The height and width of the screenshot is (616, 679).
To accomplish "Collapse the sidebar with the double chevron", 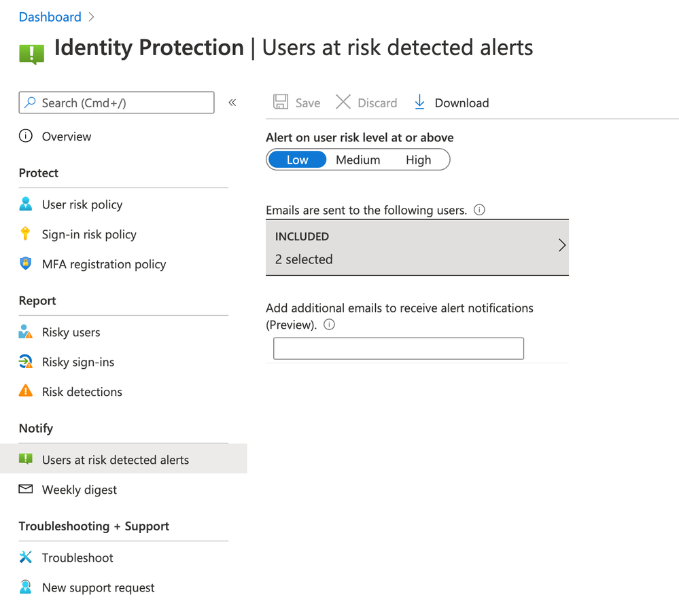I will (232, 103).
